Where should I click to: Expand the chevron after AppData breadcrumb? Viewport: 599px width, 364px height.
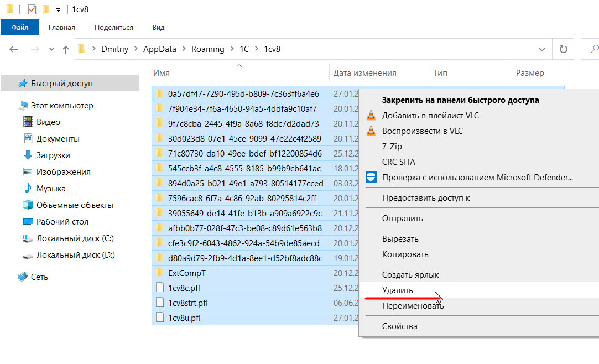tap(184, 49)
